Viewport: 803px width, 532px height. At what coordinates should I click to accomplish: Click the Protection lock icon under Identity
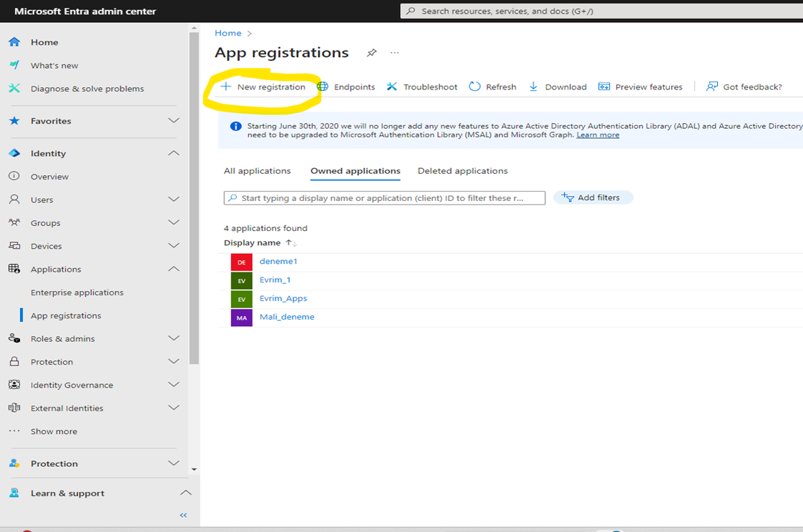pyautogui.click(x=14, y=361)
